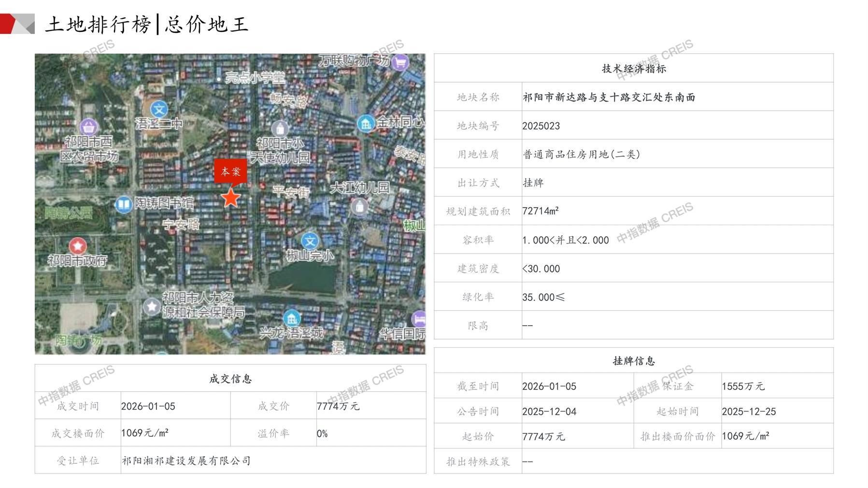The image size is (868, 488).
Task: Click the red 本案 callout label
Action: click(230, 172)
